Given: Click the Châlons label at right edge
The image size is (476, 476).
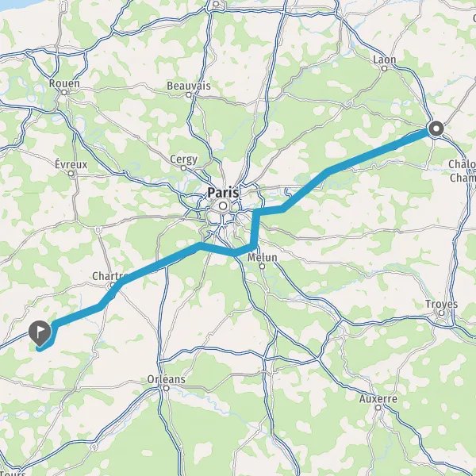Looking at the screenshot, I should (462, 171).
